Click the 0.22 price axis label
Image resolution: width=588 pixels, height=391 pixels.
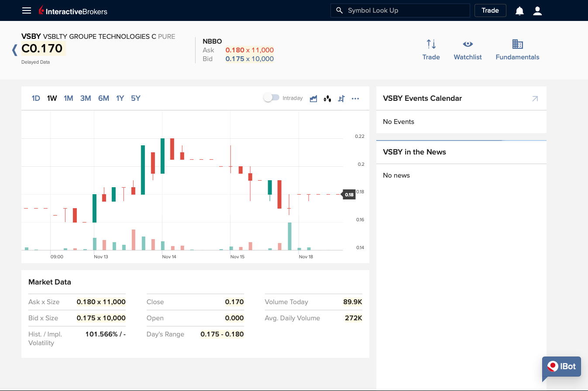[x=360, y=137]
